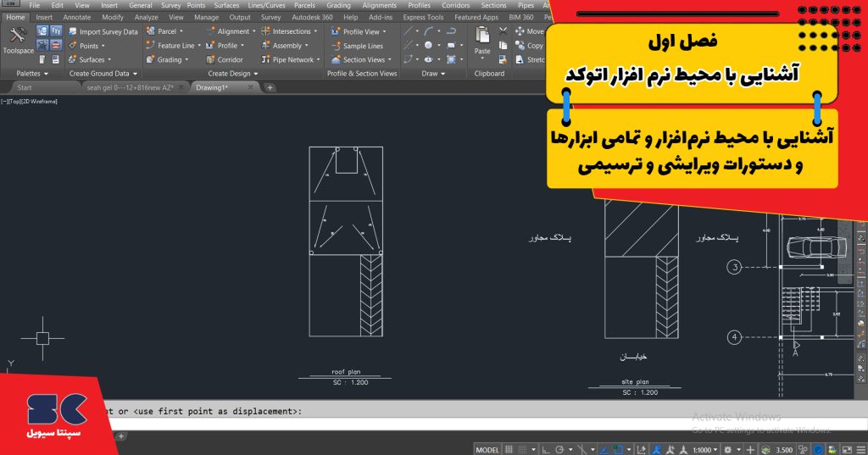Click grid bubble number 3 in drawing
Screen dimensions: 868x455
(734, 268)
